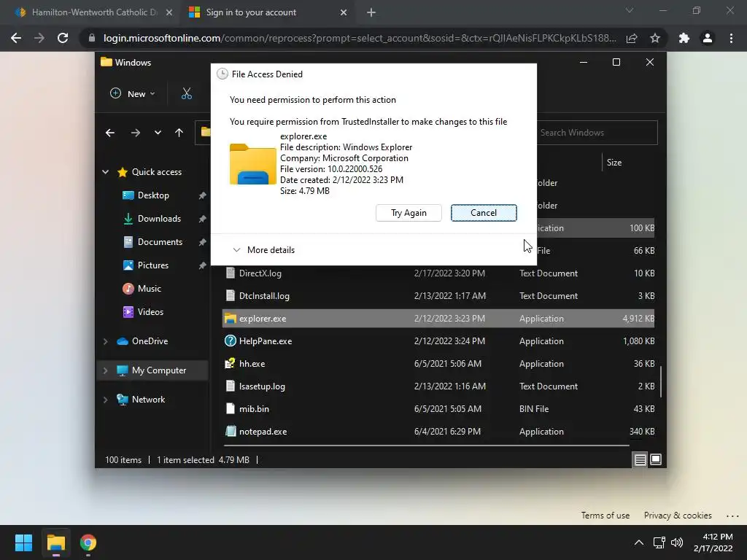Switch to Sign in to your account tab
Image resolution: width=747 pixels, height=560 pixels.
[267, 12]
